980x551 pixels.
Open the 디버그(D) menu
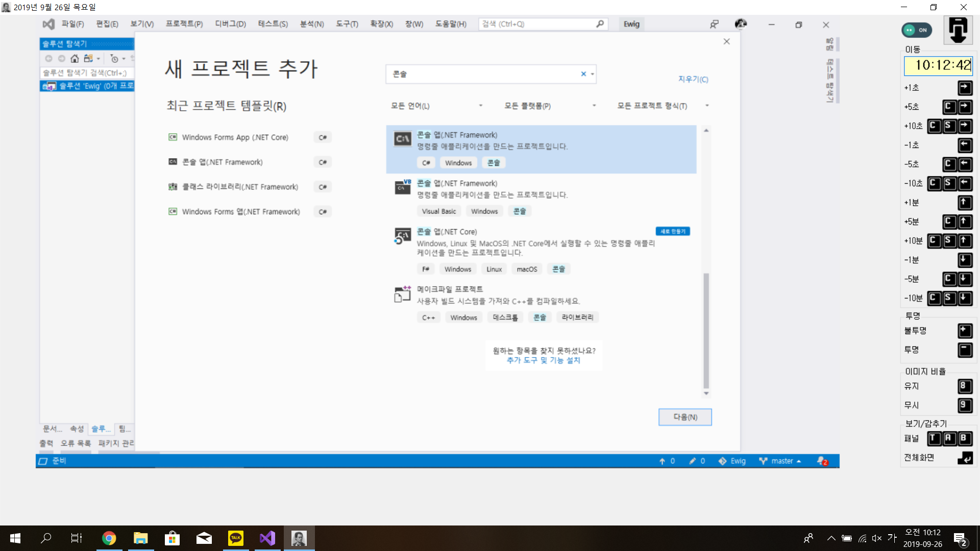coord(230,24)
